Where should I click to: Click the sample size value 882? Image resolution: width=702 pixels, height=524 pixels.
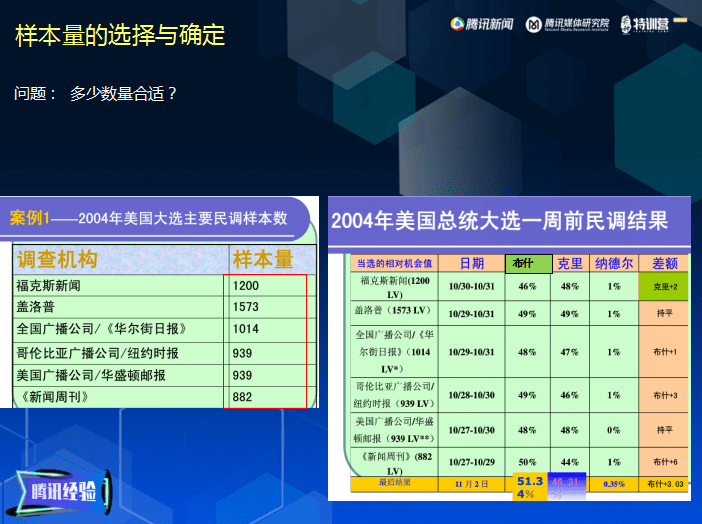(x=242, y=397)
